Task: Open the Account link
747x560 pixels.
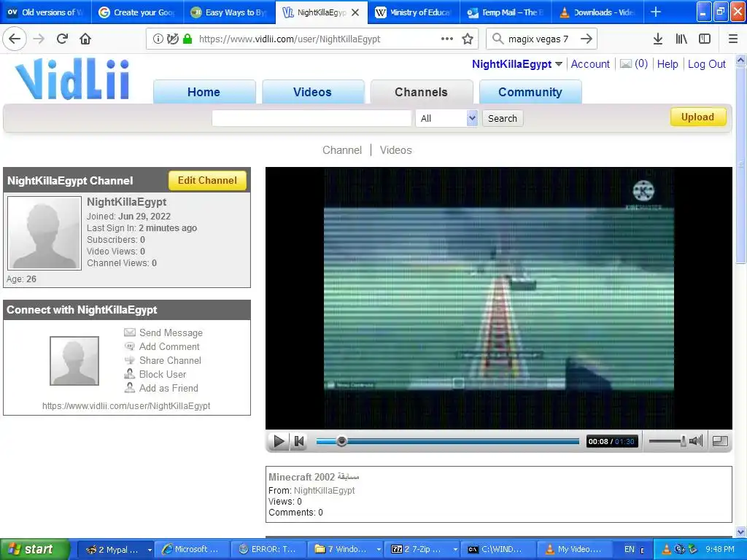Action: (x=590, y=64)
